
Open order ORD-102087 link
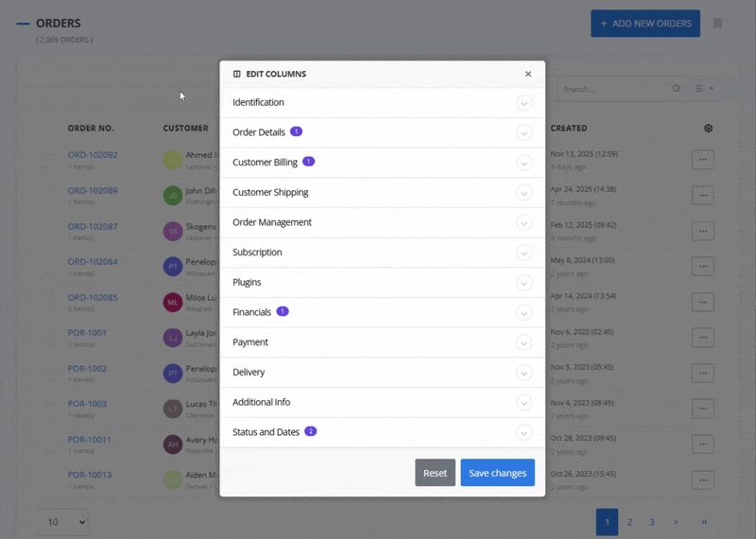93,226
